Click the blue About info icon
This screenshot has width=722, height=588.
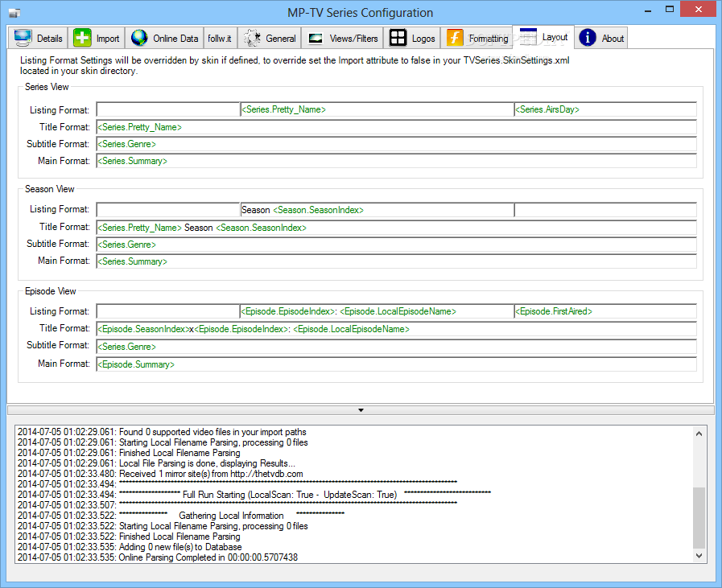[588, 38]
